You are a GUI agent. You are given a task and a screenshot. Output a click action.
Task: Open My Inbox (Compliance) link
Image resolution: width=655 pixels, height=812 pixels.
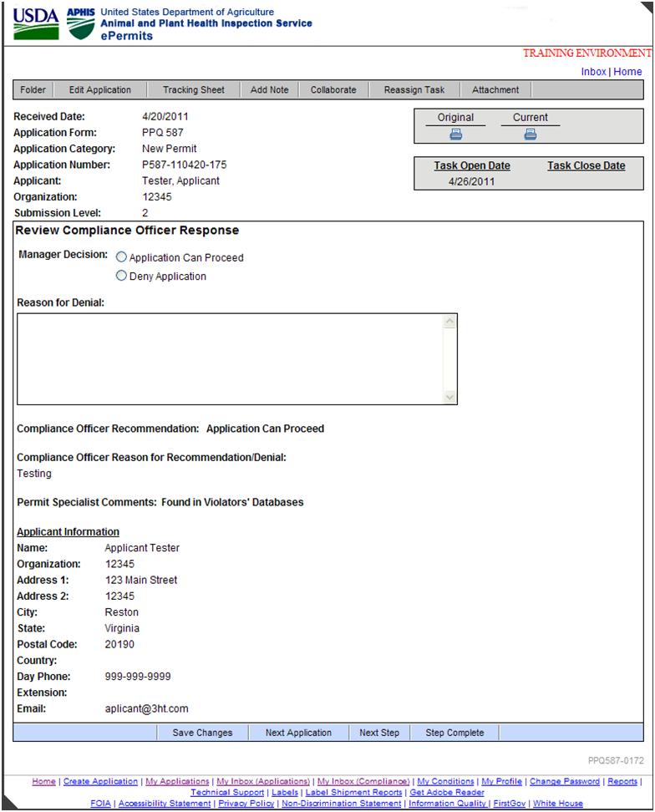363,781
